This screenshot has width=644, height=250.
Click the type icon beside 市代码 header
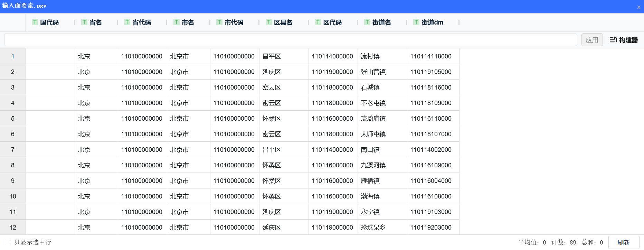pos(219,22)
